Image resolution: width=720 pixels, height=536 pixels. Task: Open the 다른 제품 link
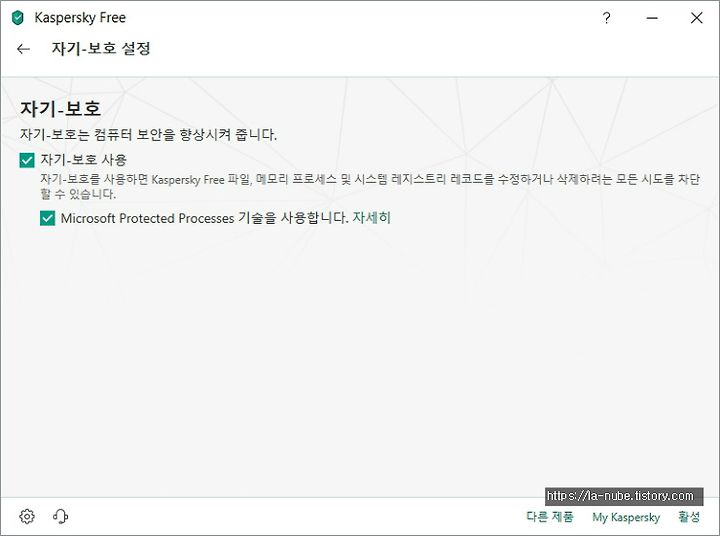tap(550, 517)
